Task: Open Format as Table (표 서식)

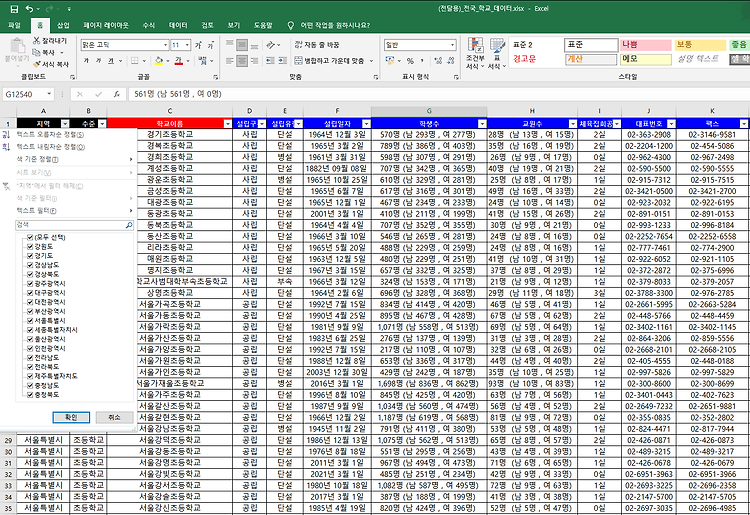Action: (497, 53)
